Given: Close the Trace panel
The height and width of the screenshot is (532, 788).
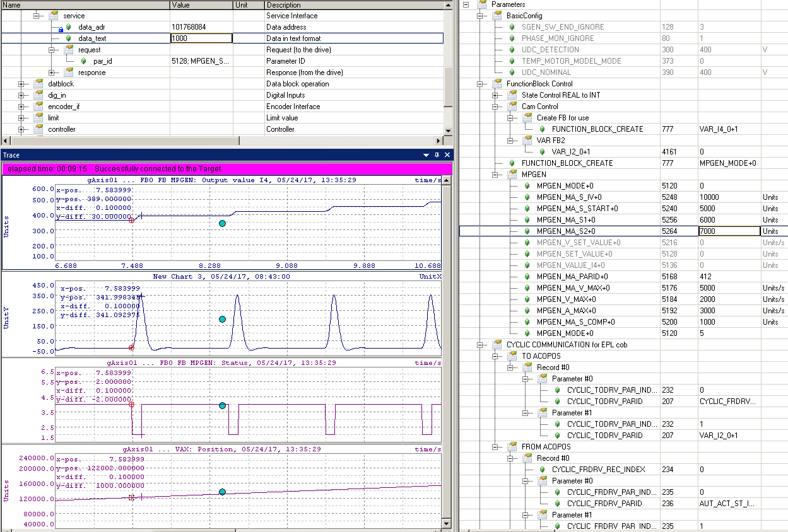Looking at the screenshot, I should tap(447, 155).
